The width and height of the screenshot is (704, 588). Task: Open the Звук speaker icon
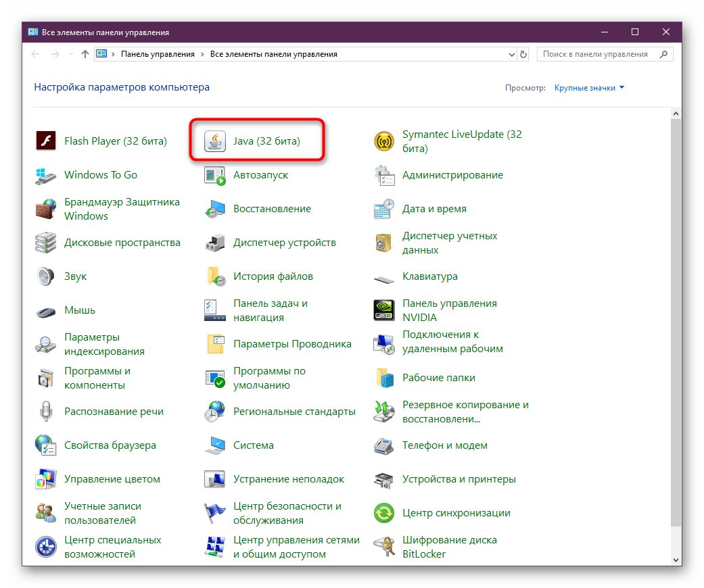[46, 276]
